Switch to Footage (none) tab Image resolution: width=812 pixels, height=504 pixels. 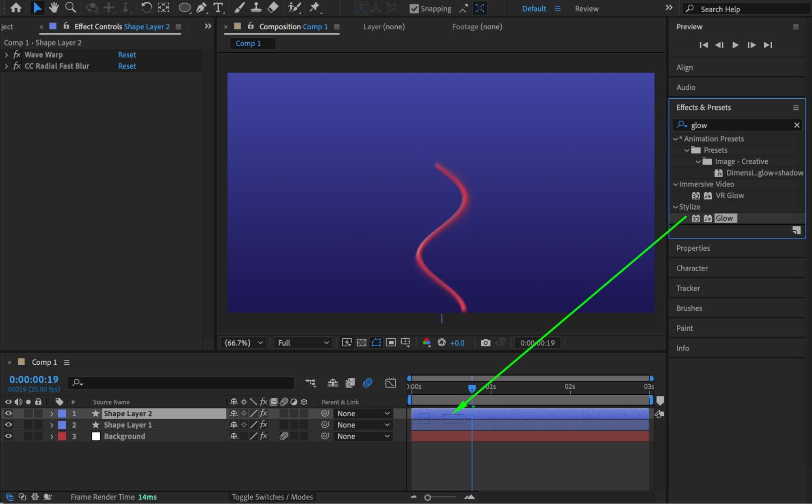[477, 26]
